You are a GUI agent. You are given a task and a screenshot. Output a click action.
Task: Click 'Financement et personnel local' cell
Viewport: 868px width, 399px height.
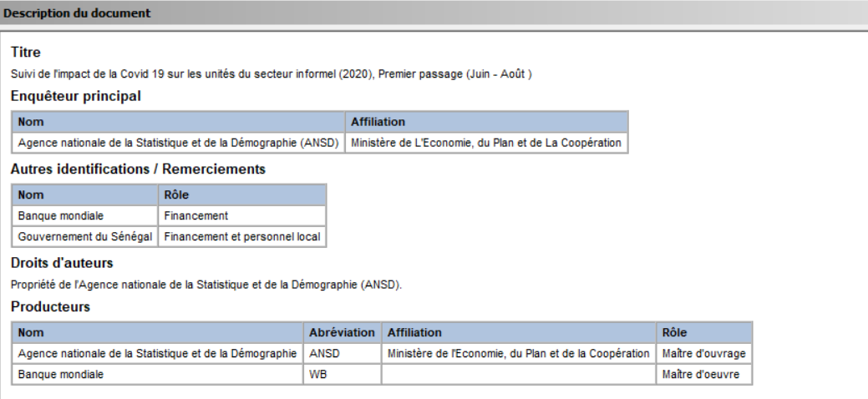(241, 237)
